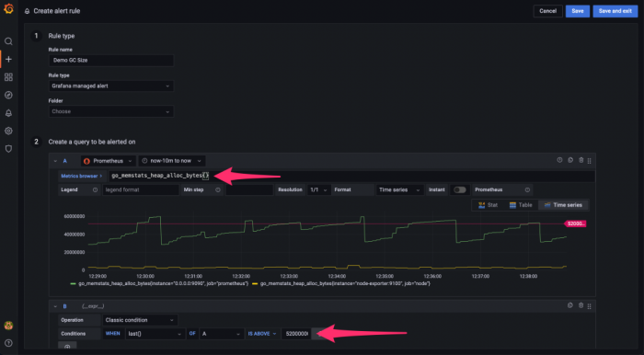Click the PromQL query editor field

[351, 176]
